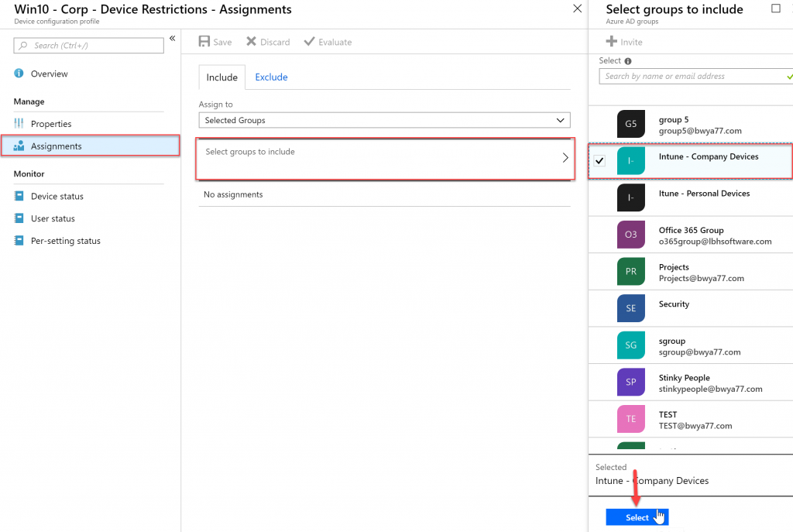The height and width of the screenshot is (532, 793).
Task: Select Stinky People group name
Action: tap(685, 378)
